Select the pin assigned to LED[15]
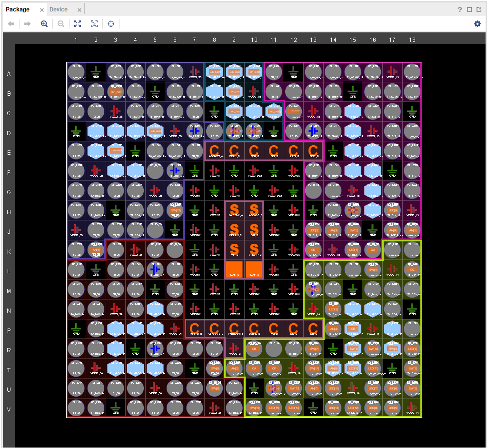Image resolution: width=487 pixels, height=448 pixels. coord(274,408)
